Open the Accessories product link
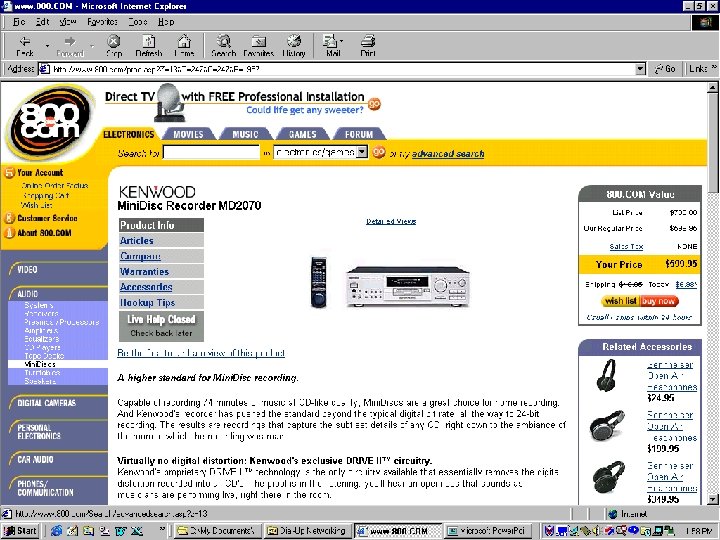The height and width of the screenshot is (540, 720). coord(146,287)
